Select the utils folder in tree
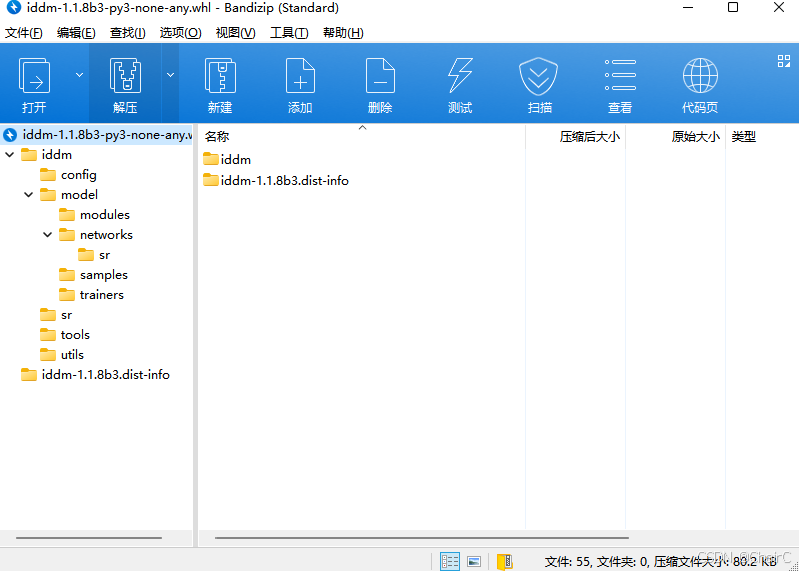This screenshot has height=571, width=799. tap(62, 355)
